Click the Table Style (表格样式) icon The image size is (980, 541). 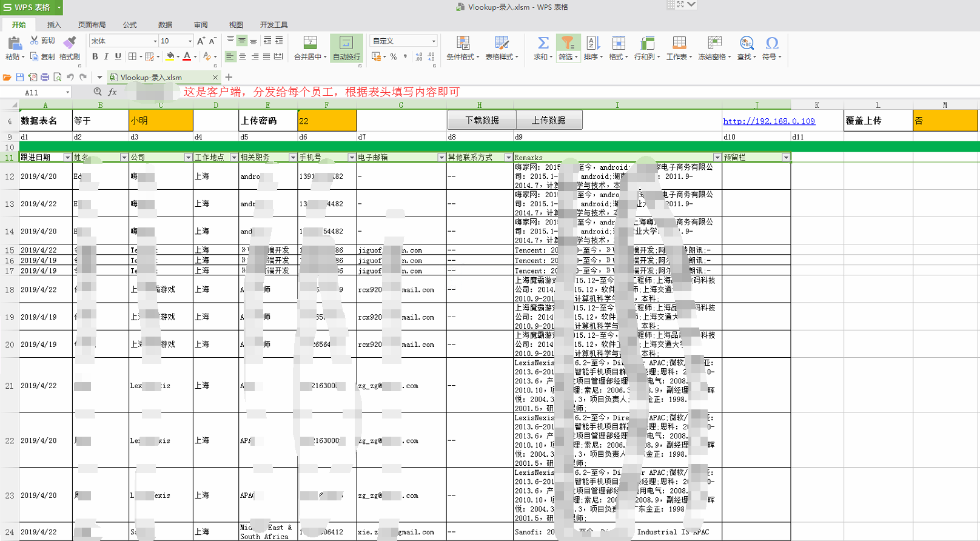(502, 42)
